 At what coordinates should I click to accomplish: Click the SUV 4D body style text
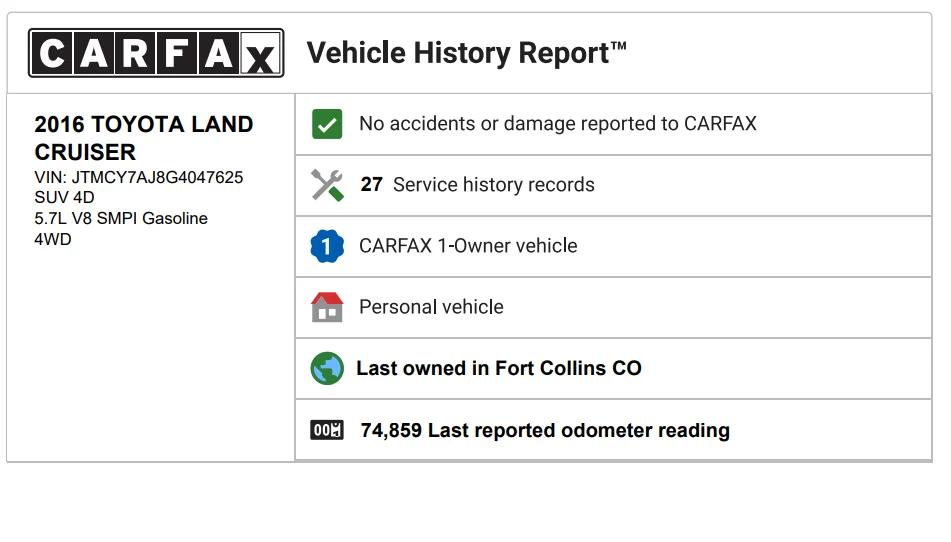click(64, 197)
